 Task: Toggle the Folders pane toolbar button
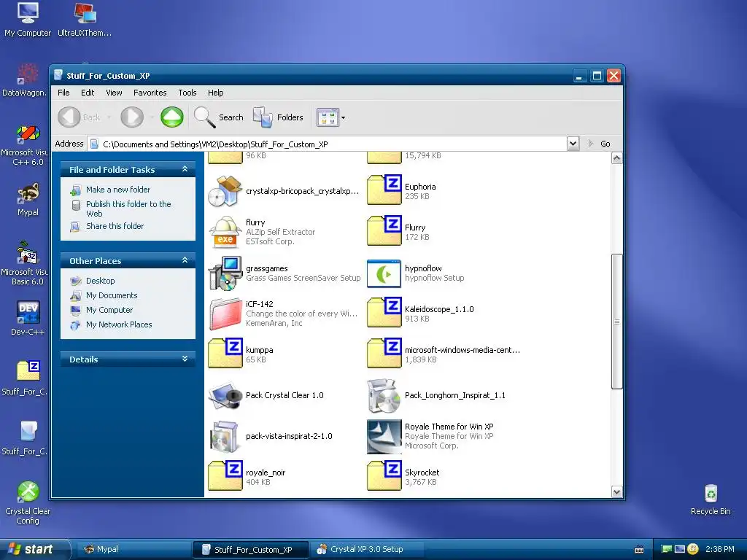[278, 117]
